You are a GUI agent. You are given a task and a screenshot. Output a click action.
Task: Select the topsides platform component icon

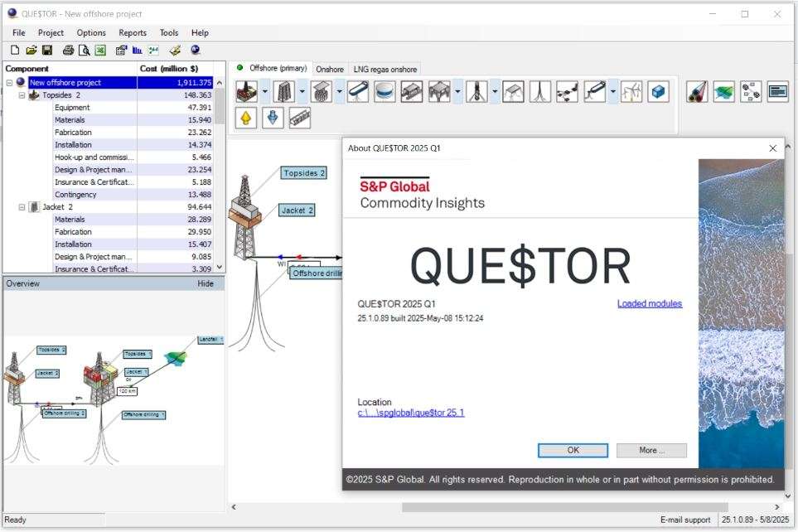[x=246, y=91]
